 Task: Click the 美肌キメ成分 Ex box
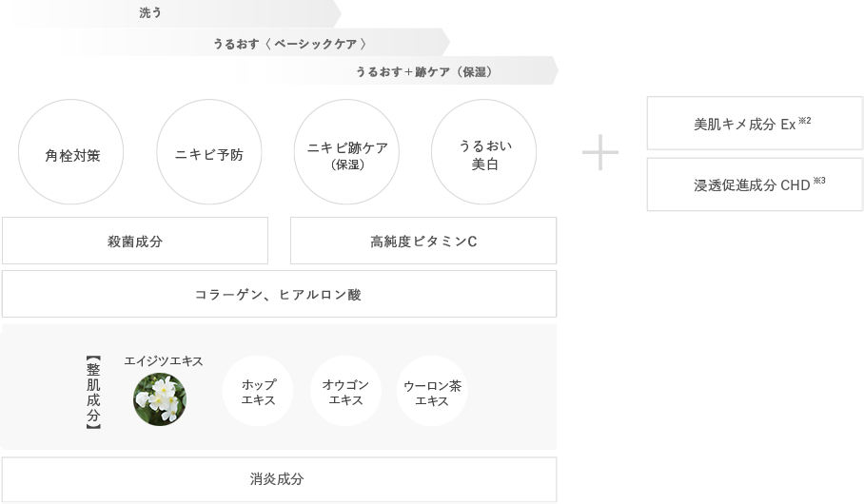click(755, 124)
